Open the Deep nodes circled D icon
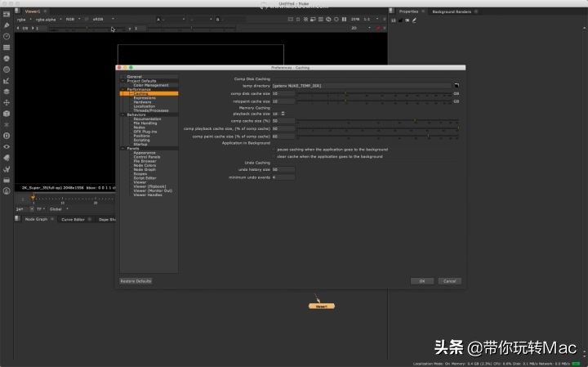The width and height of the screenshot is (588, 367). point(7,136)
